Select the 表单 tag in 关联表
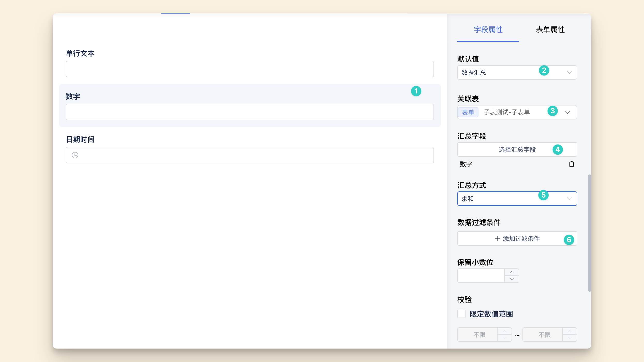Viewport: 644px width, 362px height. [468, 112]
